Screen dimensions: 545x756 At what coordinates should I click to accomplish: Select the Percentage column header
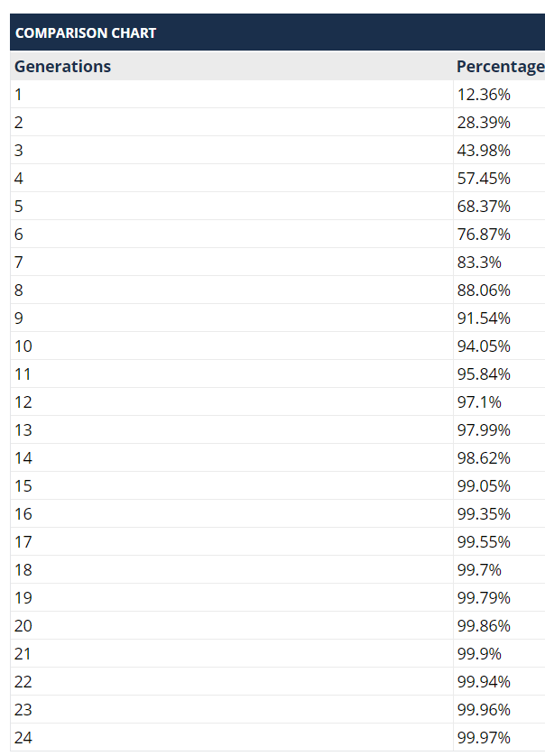pyautogui.click(x=500, y=67)
